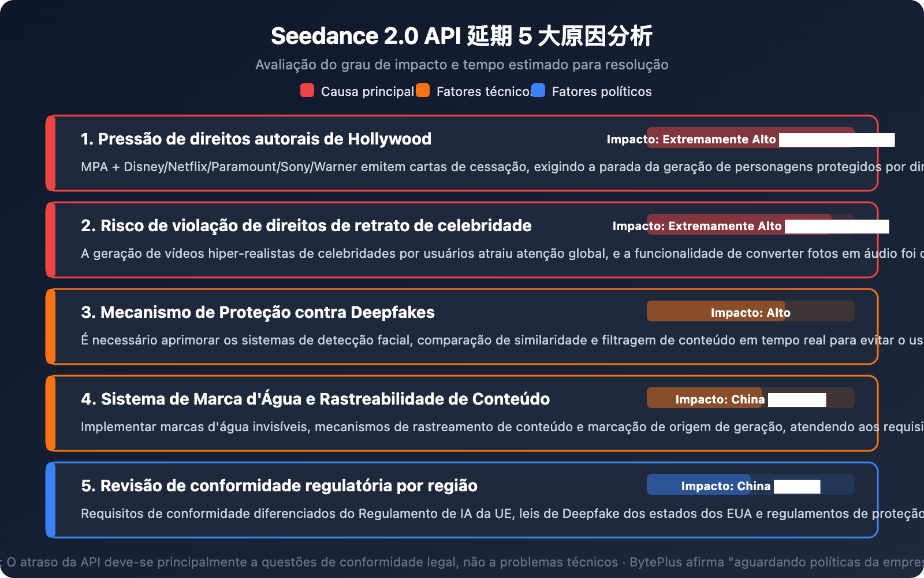Image resolution: width=924 pixels, height=578 pixels.
Task: Click the subtitle about grau de impacto
Action: point(462,65)
